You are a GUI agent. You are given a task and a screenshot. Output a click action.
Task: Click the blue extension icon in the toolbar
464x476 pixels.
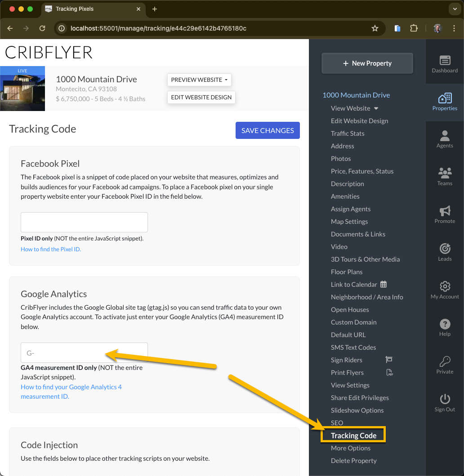coord(397,28)
